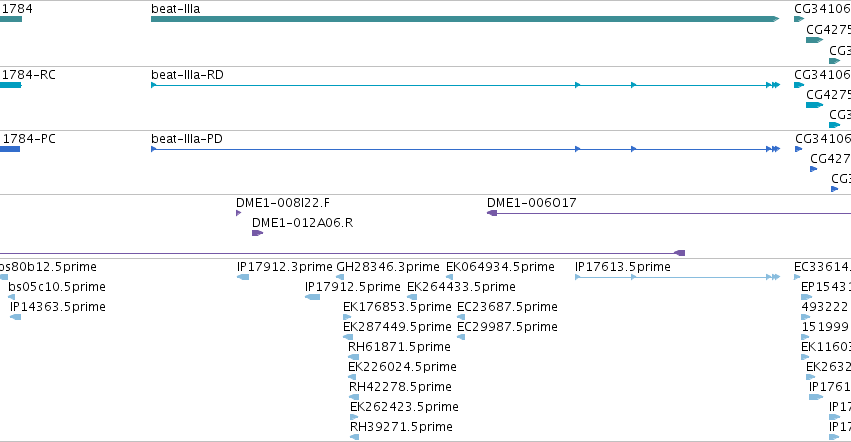Click the DME1-008I22.F arrow glyph
851x442 pixels.
(x=239, y=213)
